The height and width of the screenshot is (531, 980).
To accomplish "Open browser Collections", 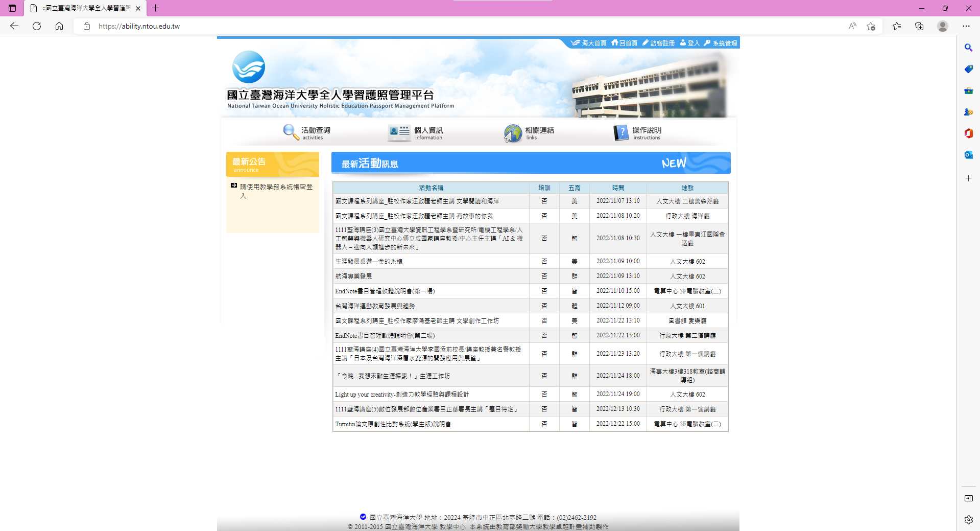I will click(919, 26).
